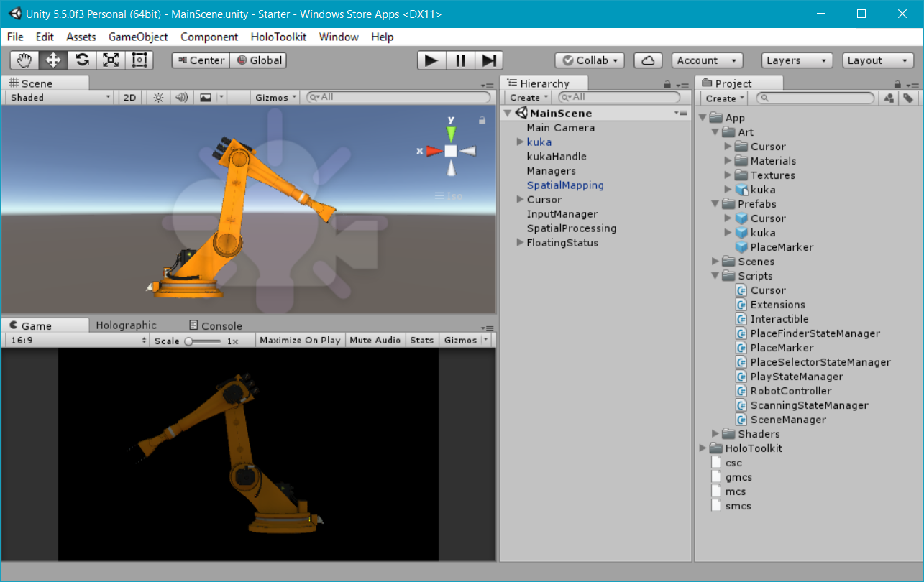Select the csc file
The image size is (924, 582).
(726, 463)
